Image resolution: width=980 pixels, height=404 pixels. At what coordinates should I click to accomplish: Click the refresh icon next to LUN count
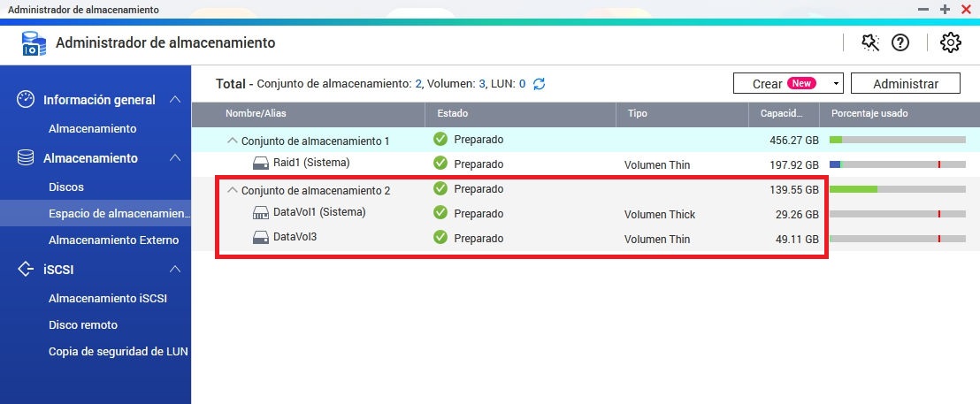(x=539, y=84)
